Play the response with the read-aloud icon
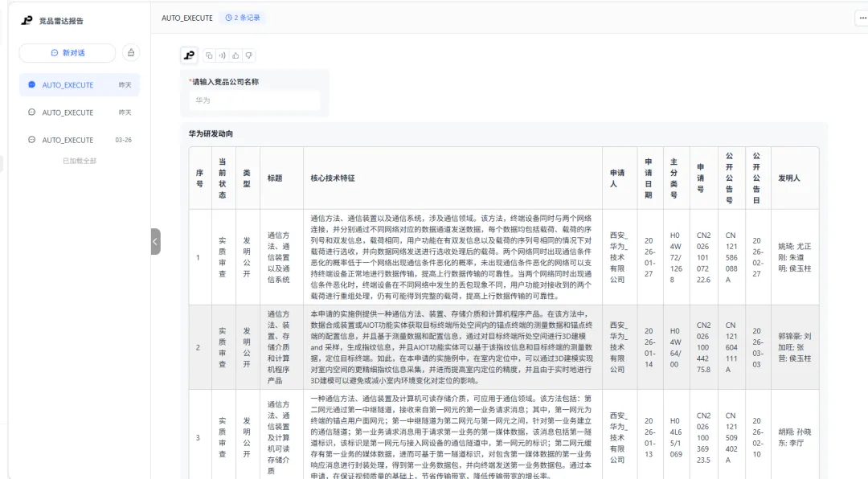 222,55
